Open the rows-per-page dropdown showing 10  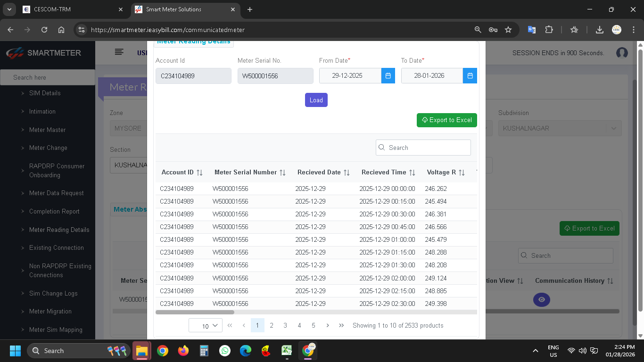point(205,326)
